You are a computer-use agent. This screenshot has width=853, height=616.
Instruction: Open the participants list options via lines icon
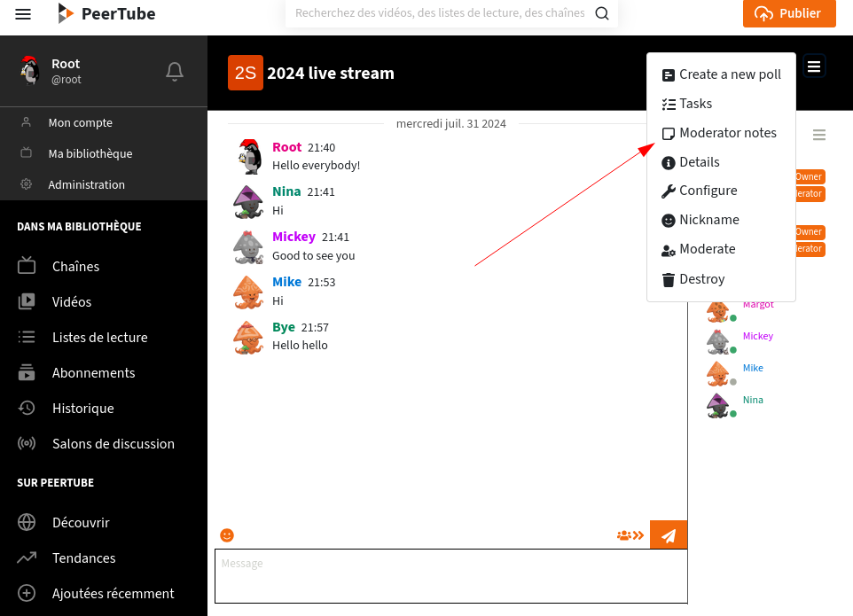pyautogui.click(x=819, y=135)
